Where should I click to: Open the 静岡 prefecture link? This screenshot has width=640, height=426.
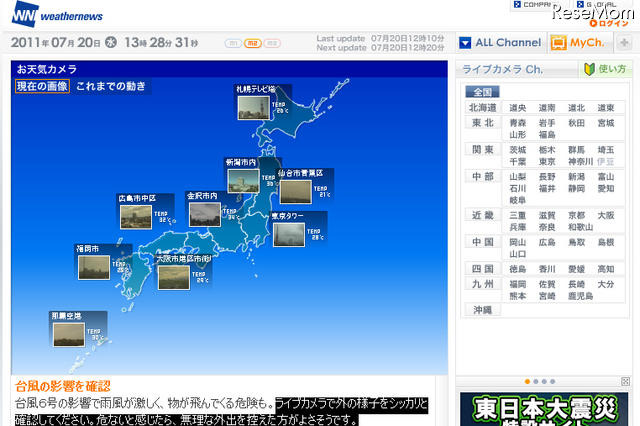(576, 189)
